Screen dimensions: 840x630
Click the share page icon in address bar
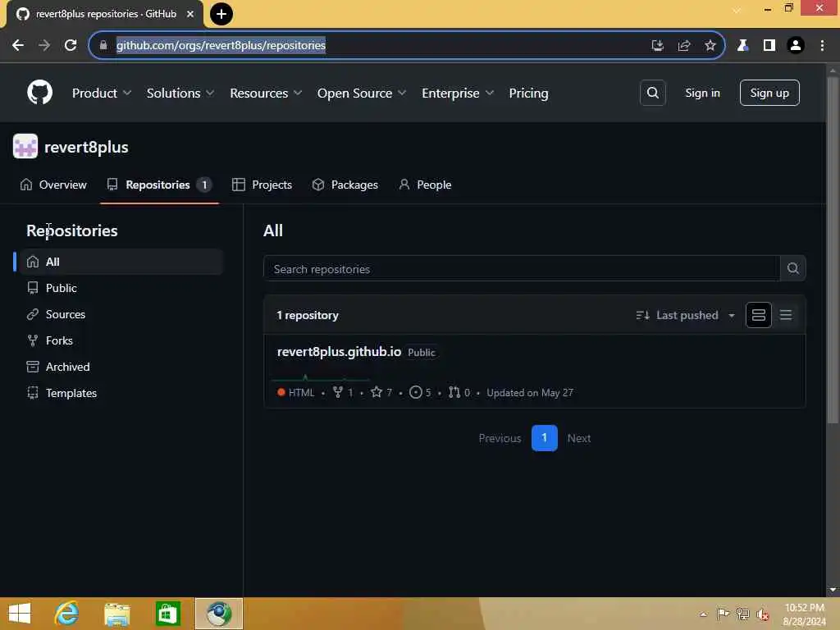683,46
